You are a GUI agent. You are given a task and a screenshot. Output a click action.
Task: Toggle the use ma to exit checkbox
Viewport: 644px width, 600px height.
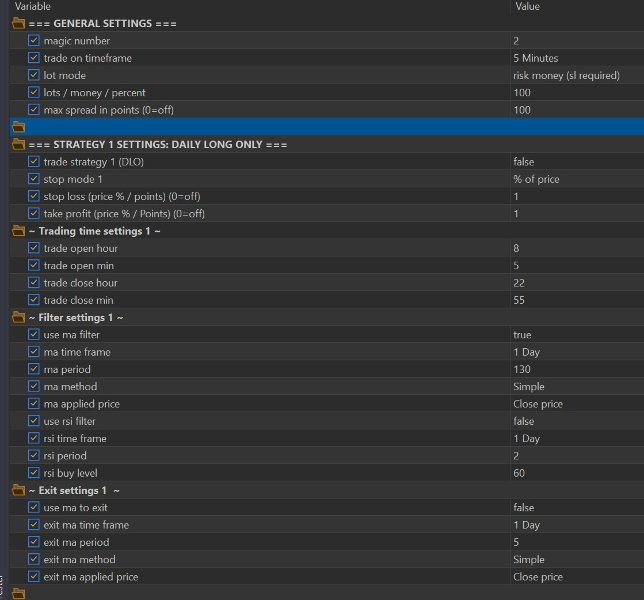pos(34,507)
